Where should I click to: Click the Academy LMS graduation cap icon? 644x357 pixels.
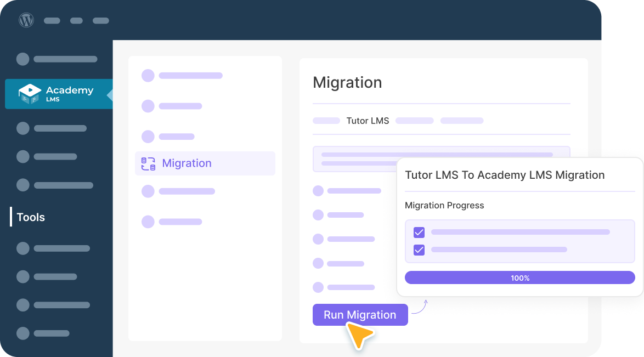(30, 94)
